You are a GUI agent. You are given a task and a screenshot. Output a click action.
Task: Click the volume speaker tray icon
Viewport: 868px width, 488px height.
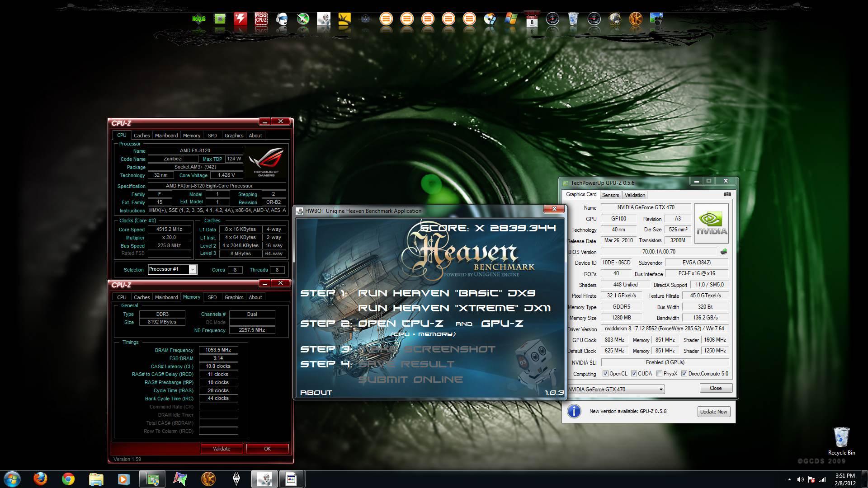tap(800, 479)
